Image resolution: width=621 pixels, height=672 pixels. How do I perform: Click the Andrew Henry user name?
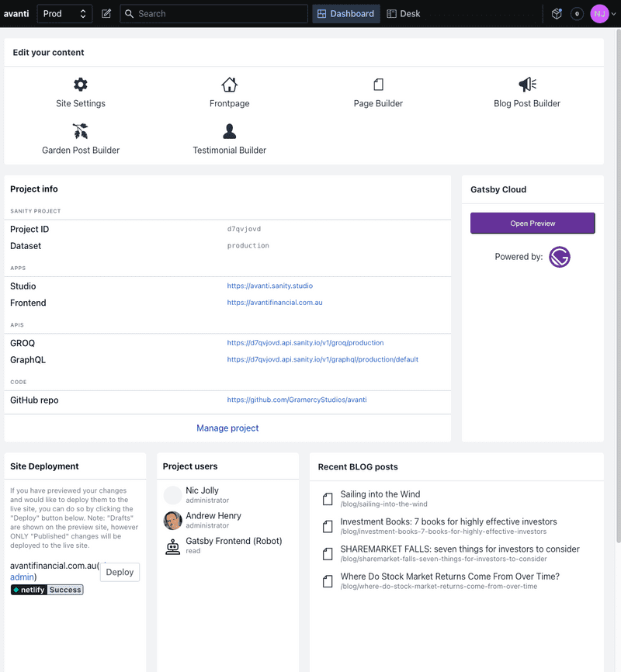pyautogui.click(x=213, y=515)
